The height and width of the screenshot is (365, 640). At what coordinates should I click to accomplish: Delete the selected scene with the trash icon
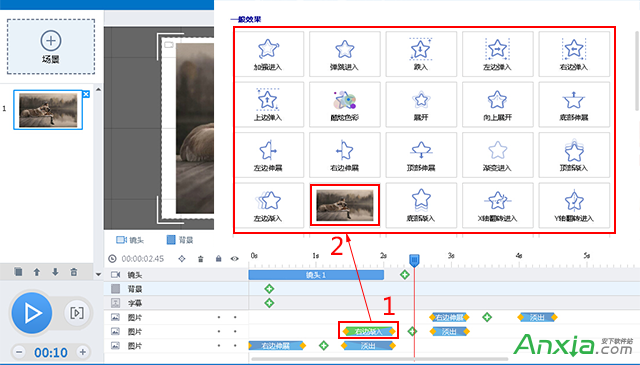[x=73, y=272]
